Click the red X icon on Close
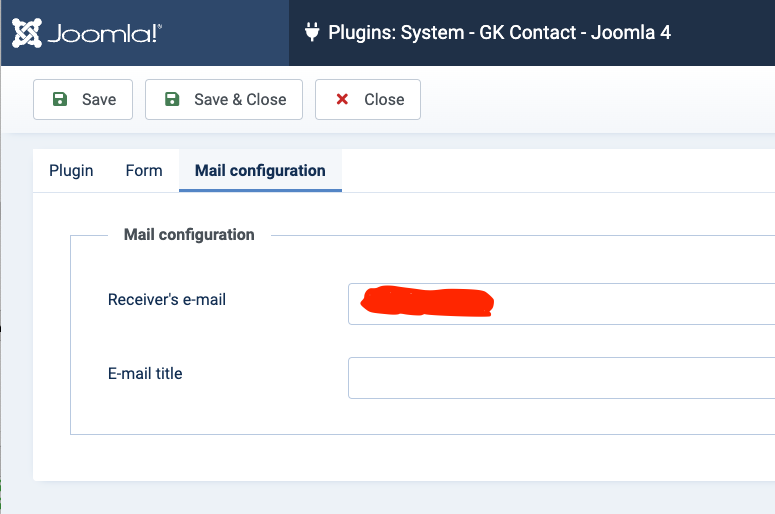Screen dimensions: 775x514 (x=342, y=100)
